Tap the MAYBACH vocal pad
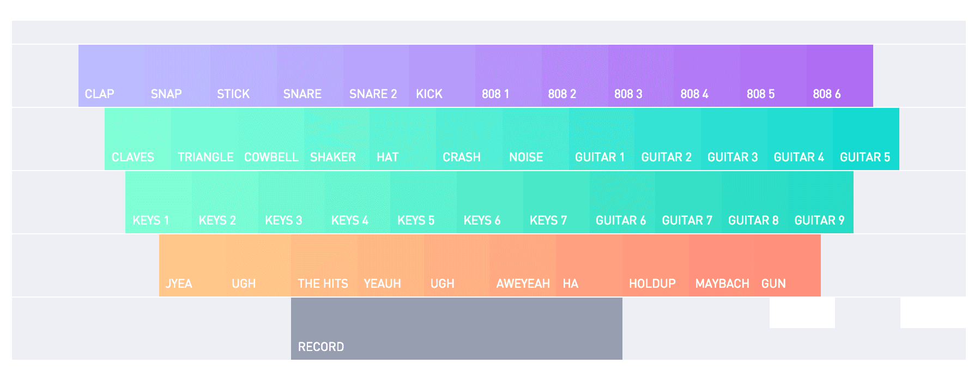This screenshot has height=375, width=980. (722, 265)
